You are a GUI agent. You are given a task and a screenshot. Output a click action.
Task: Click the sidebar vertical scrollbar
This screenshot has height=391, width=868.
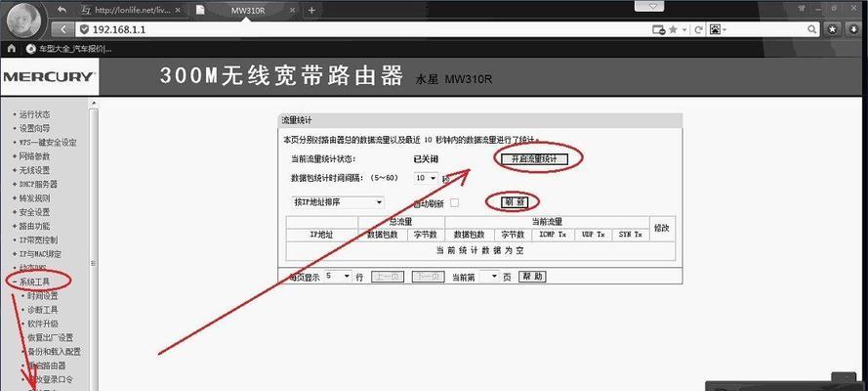(x=94, y=243)
